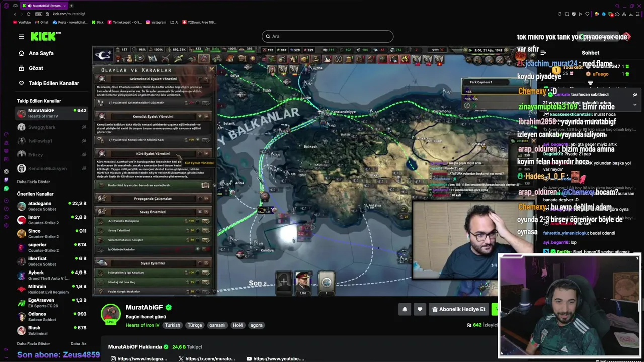Open the Y2Down bookmark
Screen dimensions: 644x362
(x=199, y=22)
